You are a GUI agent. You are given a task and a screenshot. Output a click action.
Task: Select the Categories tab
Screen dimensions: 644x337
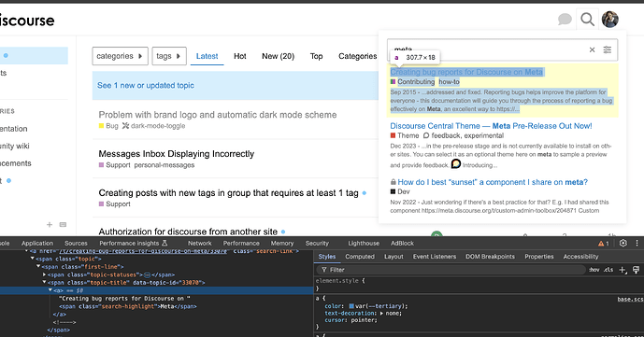click(x=357, y=56)
